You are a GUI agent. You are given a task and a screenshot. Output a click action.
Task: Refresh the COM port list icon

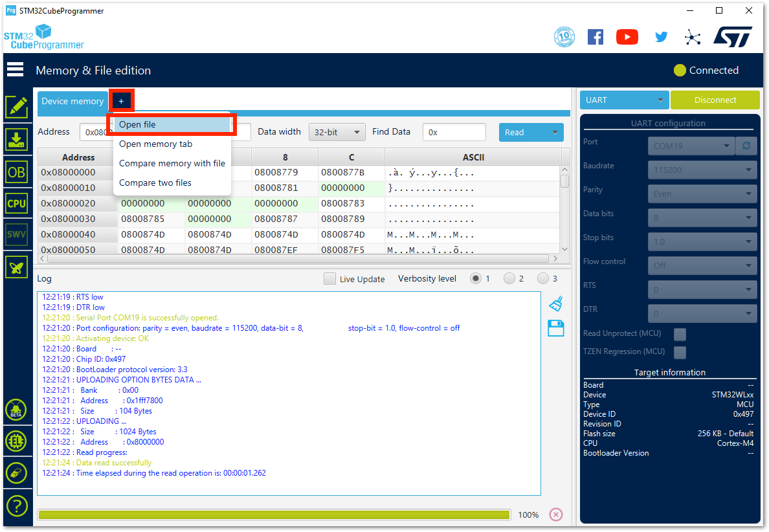[746, 146]
